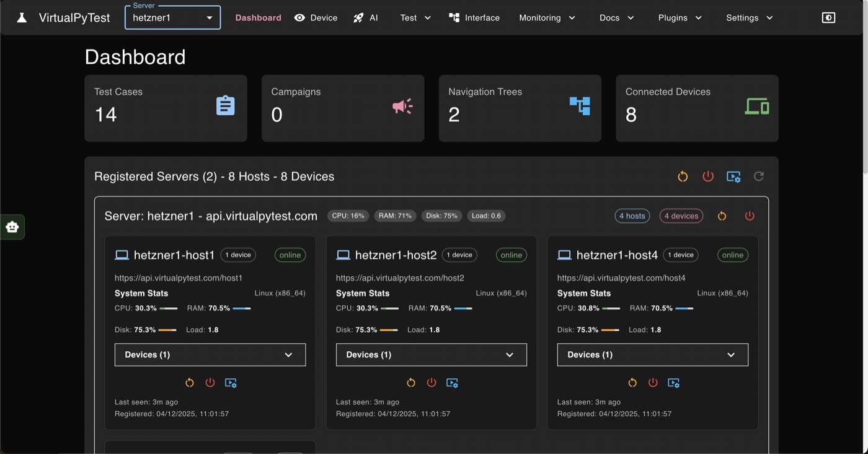Viewport: 868px width, 454px height.
Task: Open the host4 API URL
Action: (621, 278)
